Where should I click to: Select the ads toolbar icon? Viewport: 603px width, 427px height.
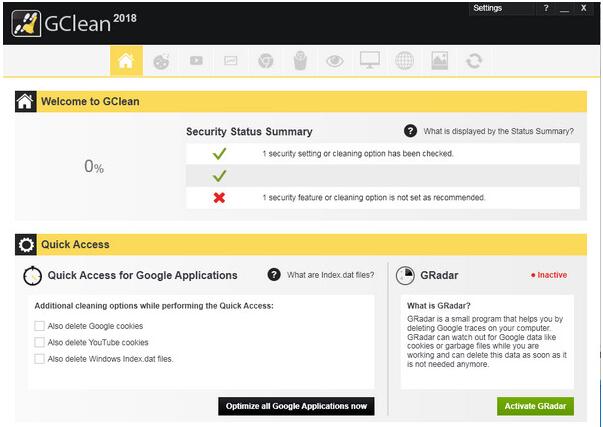[x=231, y=61]
